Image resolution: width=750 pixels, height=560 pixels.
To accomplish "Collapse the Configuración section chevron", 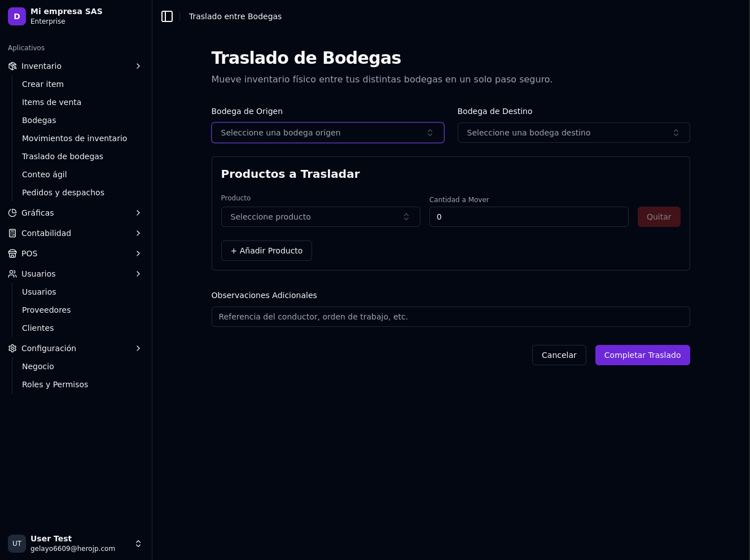I will [138, 348].
